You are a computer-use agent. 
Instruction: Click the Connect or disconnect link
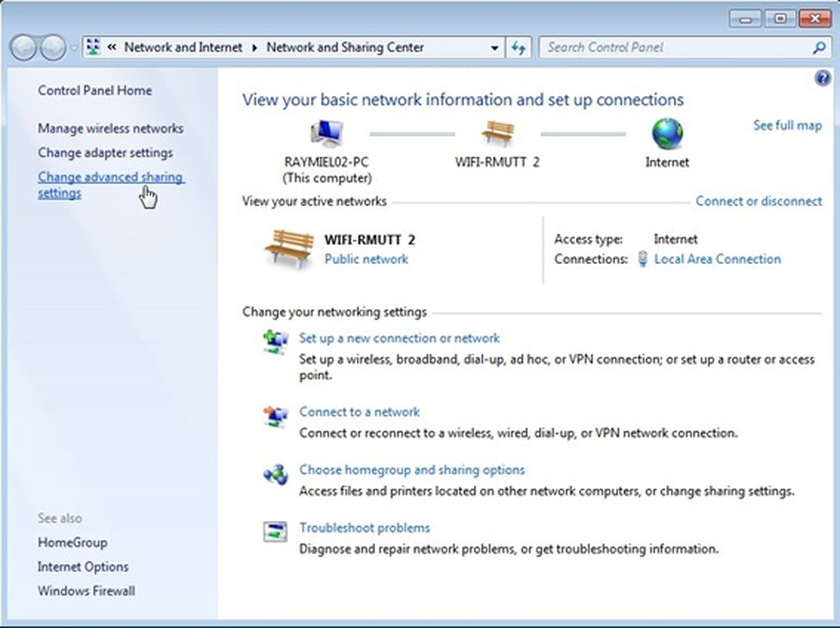(759, 201)
